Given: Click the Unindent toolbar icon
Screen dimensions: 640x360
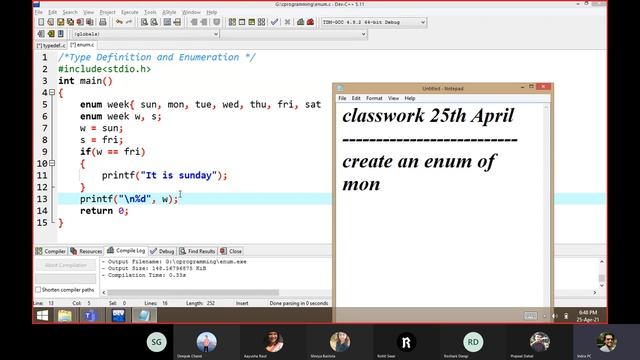Looking at the screenshot, I should (x=204, y=22).
